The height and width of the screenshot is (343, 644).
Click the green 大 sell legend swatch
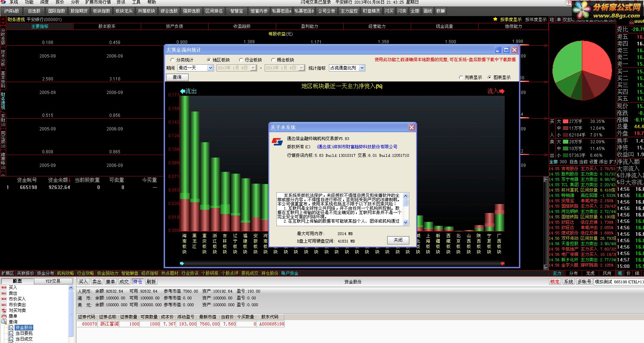click(565, 142)
